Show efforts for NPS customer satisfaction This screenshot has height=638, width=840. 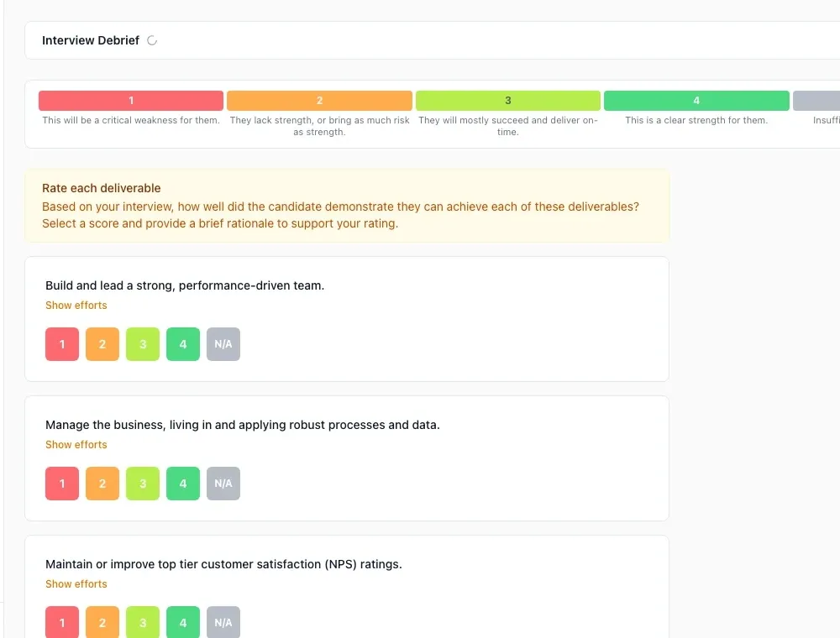point(76,584)
